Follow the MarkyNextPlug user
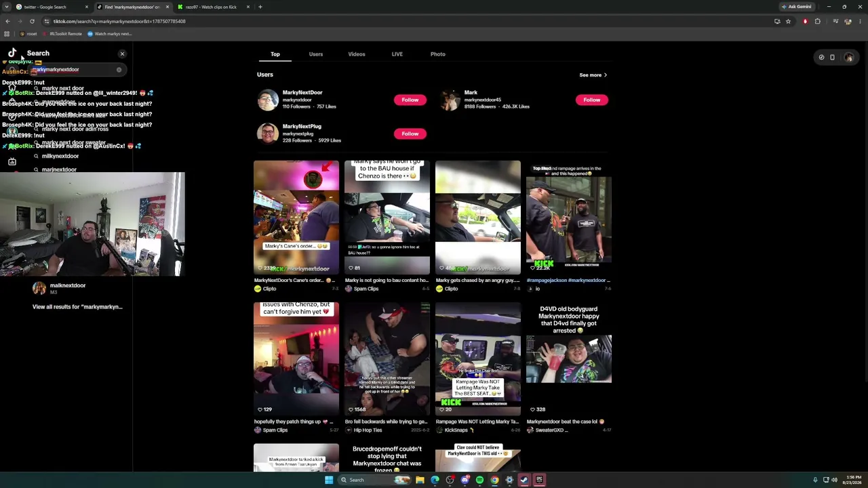Screen dimensions: 868x488 pos(410,134)
